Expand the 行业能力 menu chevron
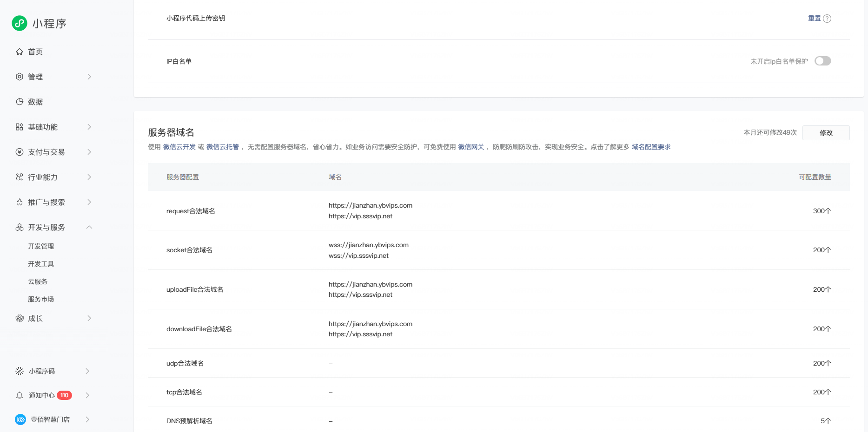Screen dimensions: 868x432 point(89,177)
